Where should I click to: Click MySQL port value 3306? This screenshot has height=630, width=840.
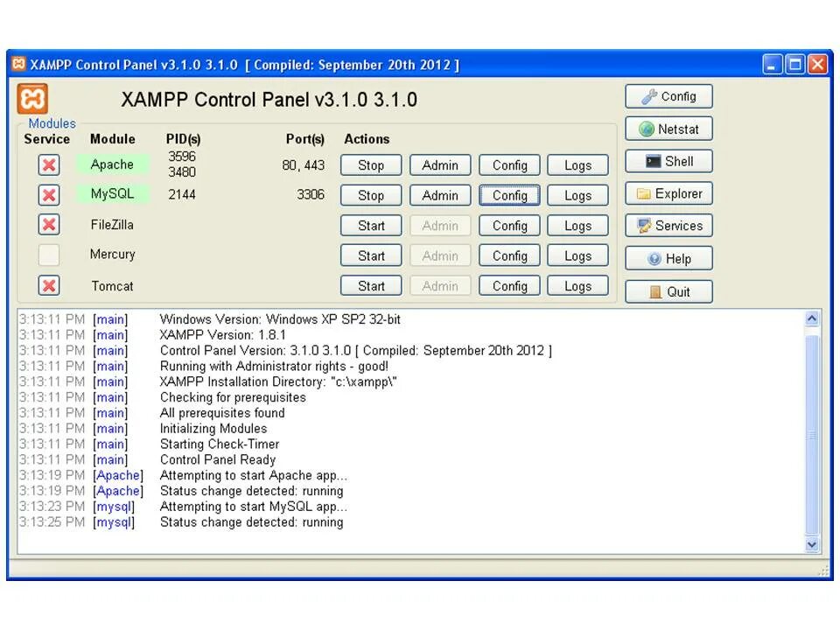[x=311, y=194]
